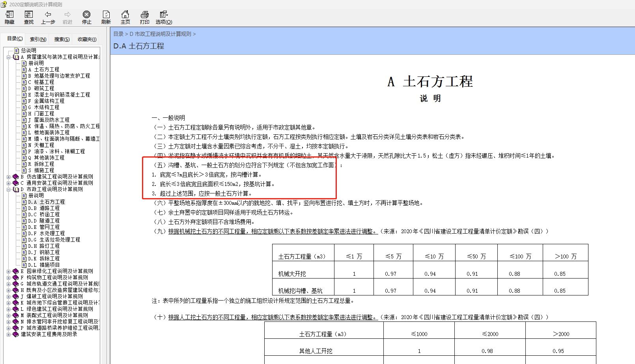The height and width of the screenshot is (364, 635).
Task: Switch to the 目录(C) tab
Action: [x=15, y=39]
